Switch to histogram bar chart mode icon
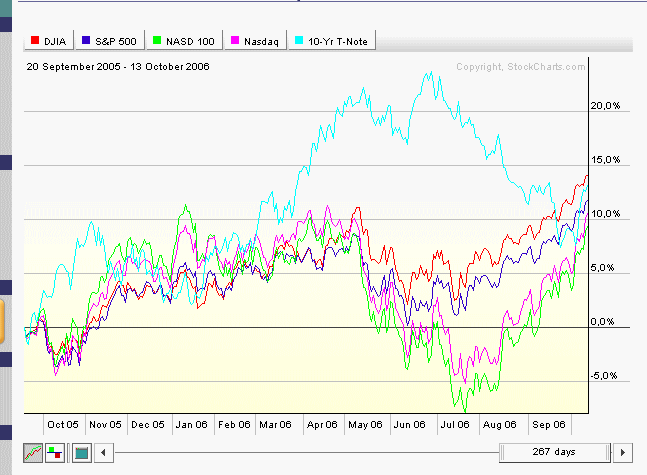The width and height of the screenshot is (647, 475). point(55,453)
